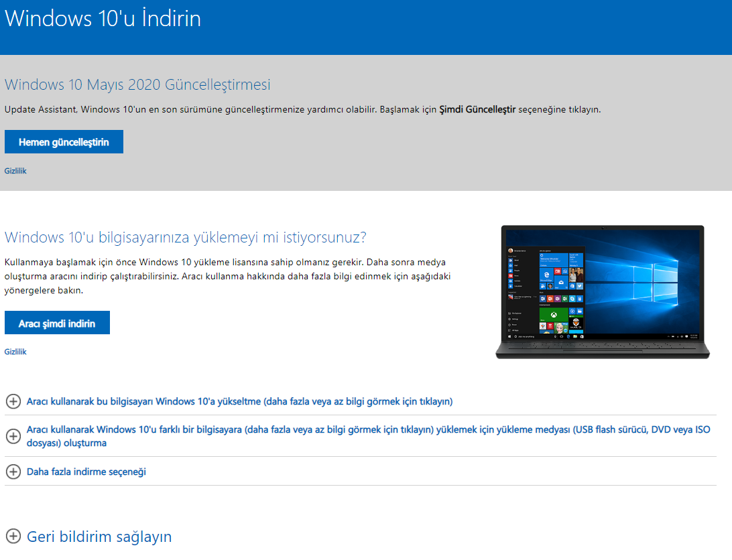This screenshot has width=732, height=560.
Task: Click 'Windows 10'u İndirin' page title
Action: pyautogui.click(x=103, y=19)
